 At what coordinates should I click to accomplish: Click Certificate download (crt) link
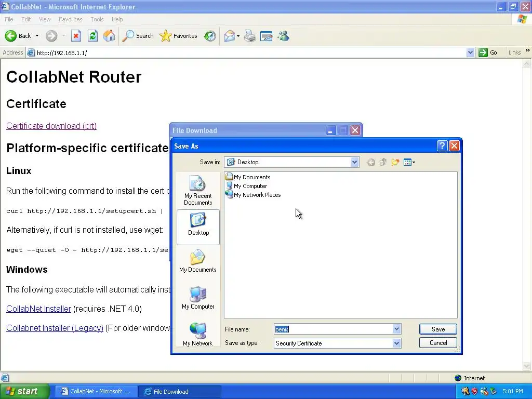tap(51, 126)
